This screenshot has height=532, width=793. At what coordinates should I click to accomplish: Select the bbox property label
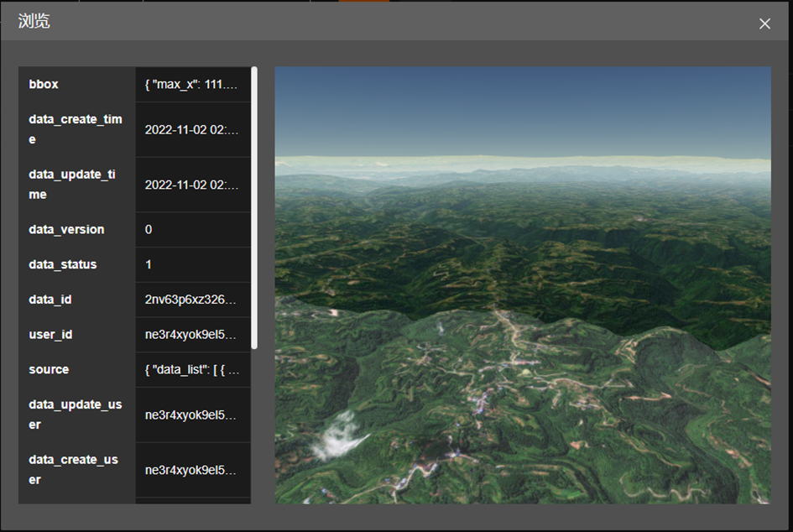coord(44,85)
